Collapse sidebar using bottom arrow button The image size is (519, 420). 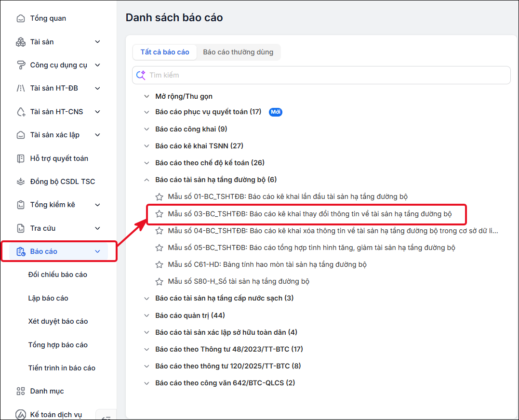(106, 416)
